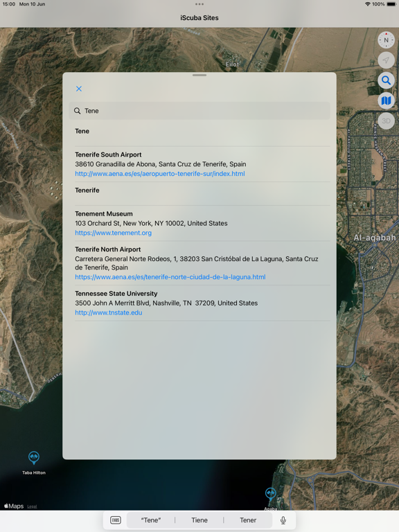Open the map type selector icon
This screenshot has height=532, width=399.
386,100
